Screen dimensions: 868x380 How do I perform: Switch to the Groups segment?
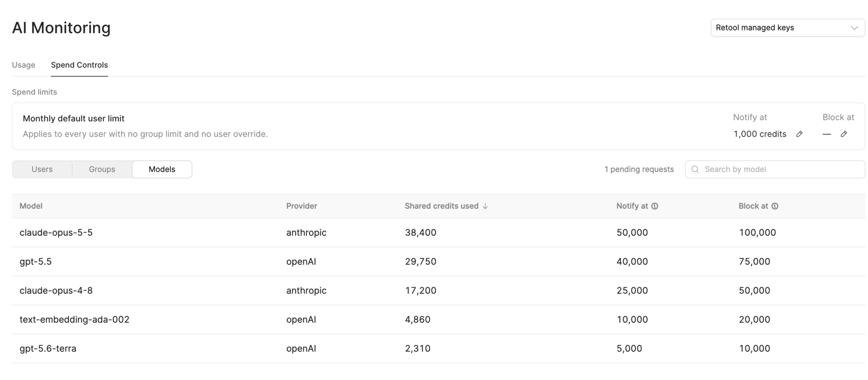pyautogui.click(x=102, y=169)
